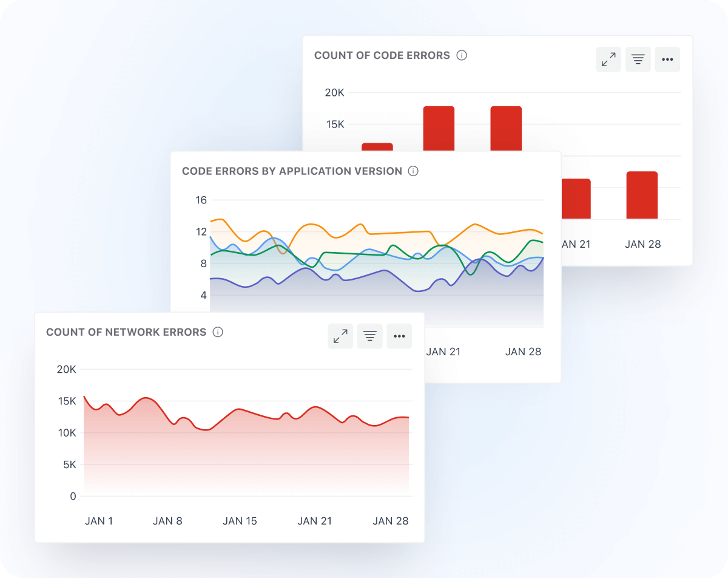Click the leftmost red bar in Code Errors chart

click(x=377, y=147)
